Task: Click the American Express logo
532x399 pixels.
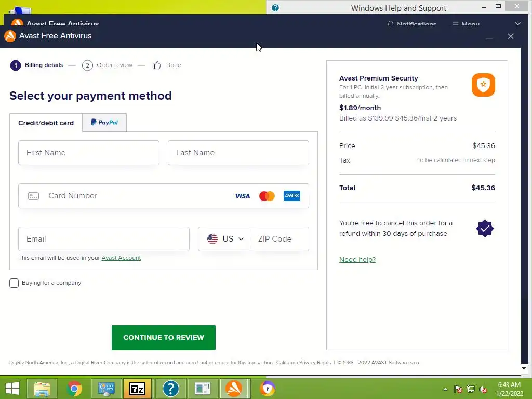Action: point(292,196)
